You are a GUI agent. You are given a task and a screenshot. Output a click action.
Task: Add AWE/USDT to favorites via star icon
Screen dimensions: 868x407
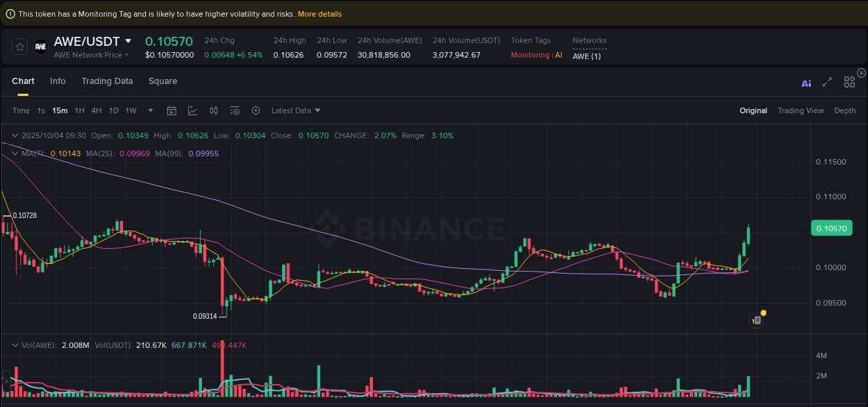coord(19,47)
